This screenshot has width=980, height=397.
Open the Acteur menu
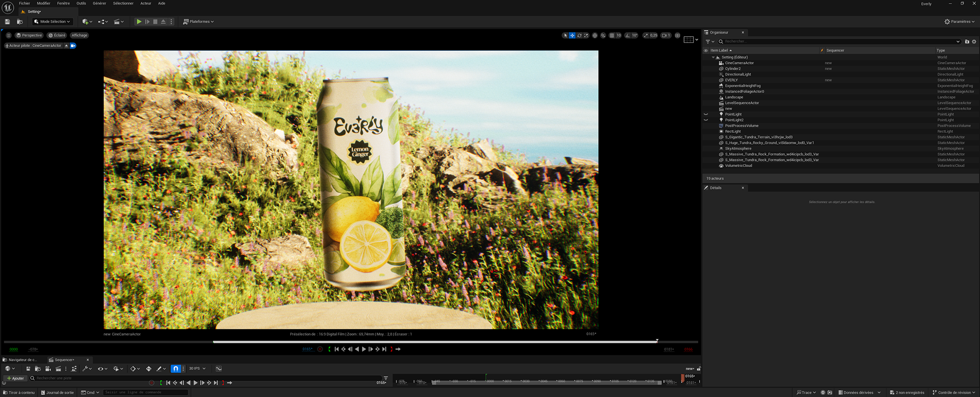[x=145, y=3]
